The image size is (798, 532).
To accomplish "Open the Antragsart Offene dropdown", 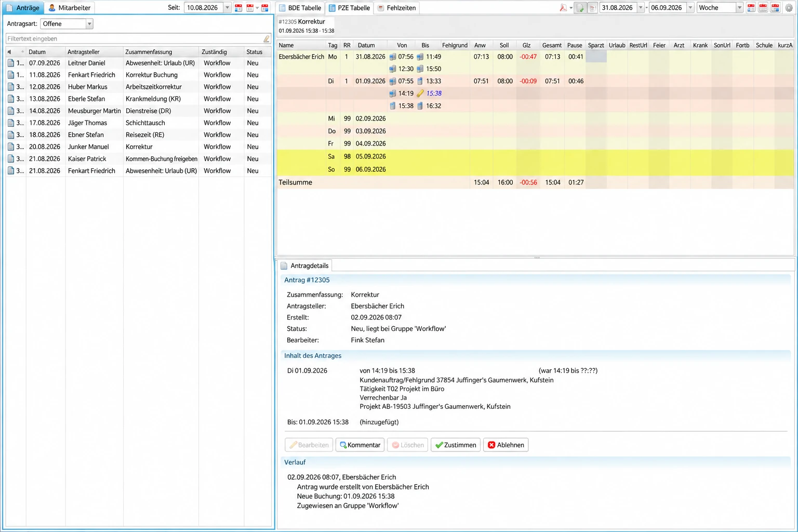I will pyautogui.click(x=89, y=24).
